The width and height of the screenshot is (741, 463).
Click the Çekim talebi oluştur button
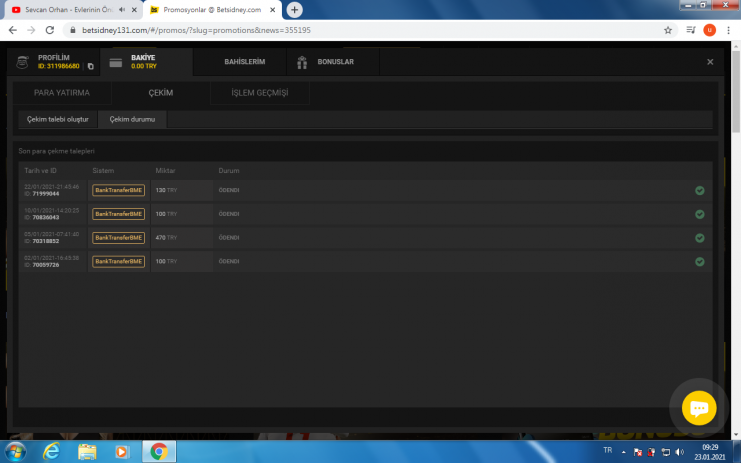[58, 120]
